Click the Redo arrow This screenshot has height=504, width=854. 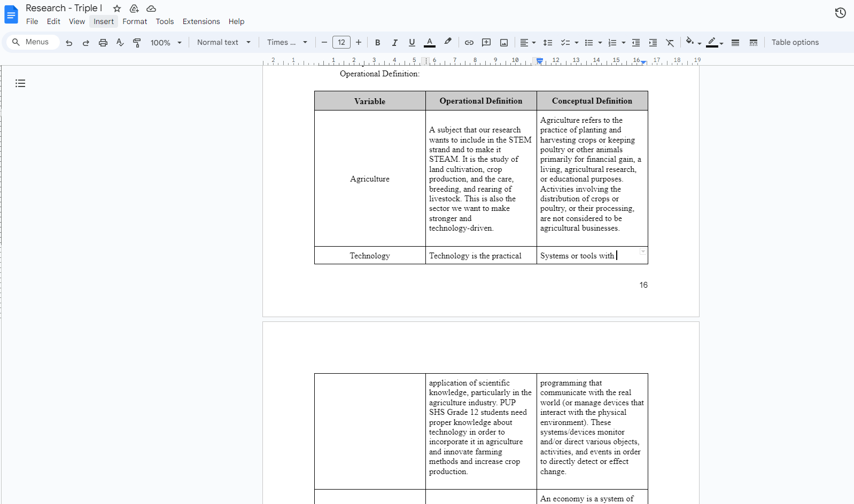(x=86, y=43)
